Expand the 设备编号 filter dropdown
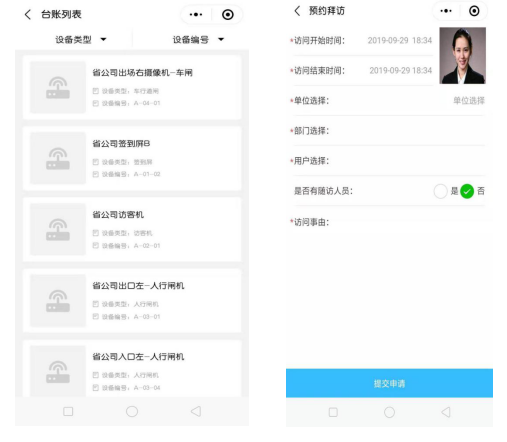This screenshot has width=507, height=442. pos(198,39)
